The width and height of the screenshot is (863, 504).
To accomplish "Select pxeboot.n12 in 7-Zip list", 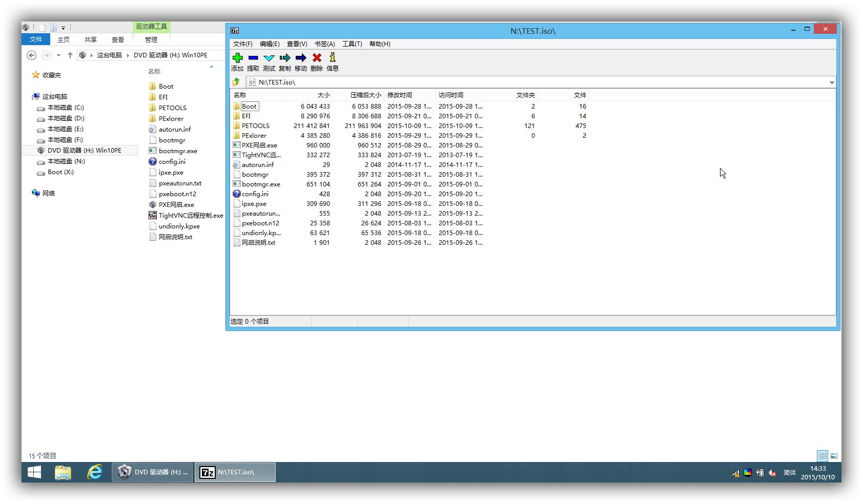I will tap(260, 223).
